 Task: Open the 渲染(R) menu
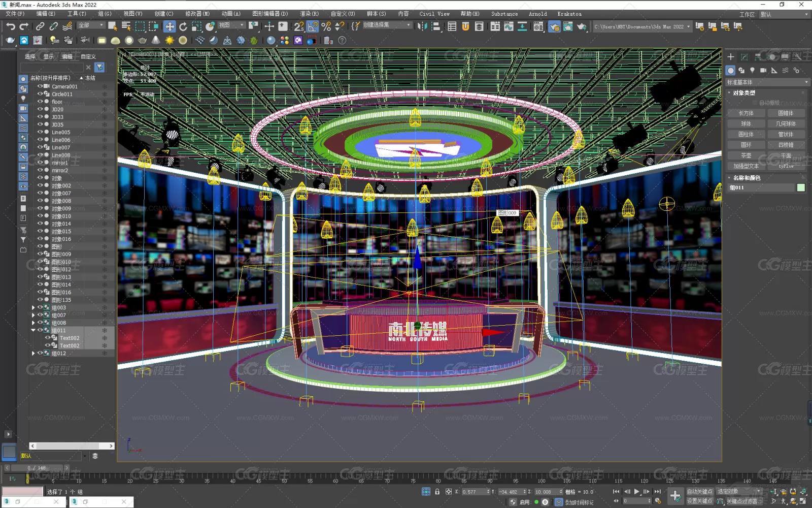(309, 14)
